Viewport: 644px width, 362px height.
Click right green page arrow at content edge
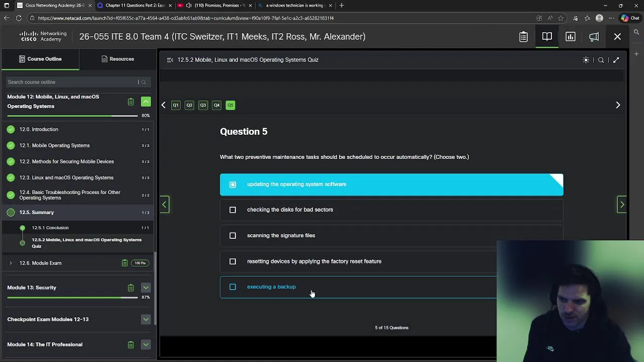622,205
